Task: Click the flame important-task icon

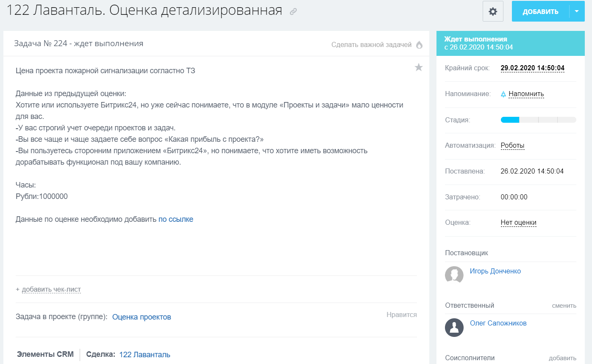Action: click(x=419, y=45)
